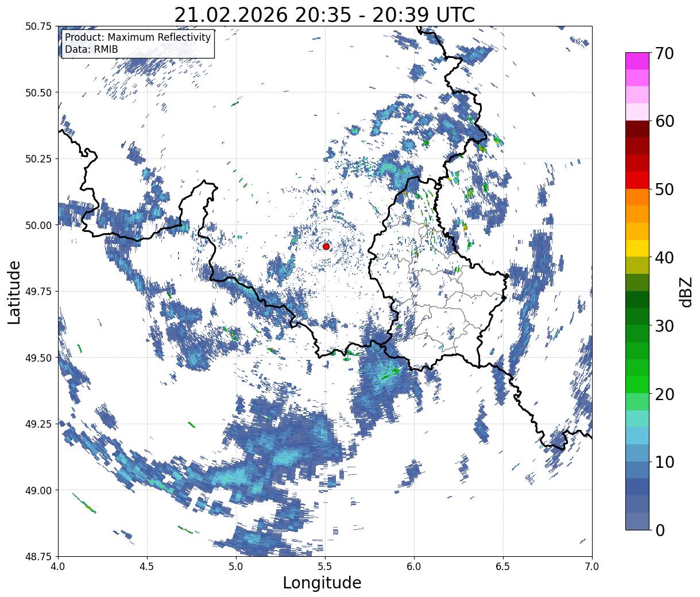700x597 pixels.
Task: Click latitude tick label 50.50
Action: click(38, 92)
